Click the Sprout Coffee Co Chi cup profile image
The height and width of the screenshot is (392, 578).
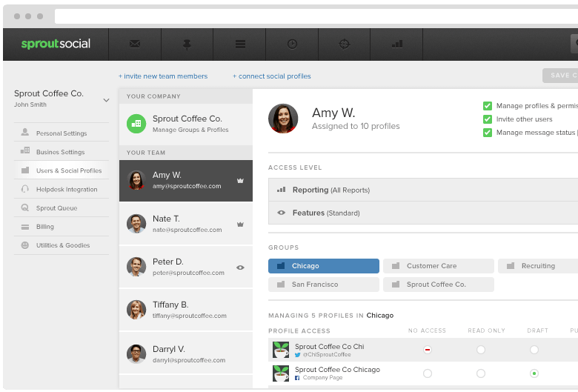(281, 350)
